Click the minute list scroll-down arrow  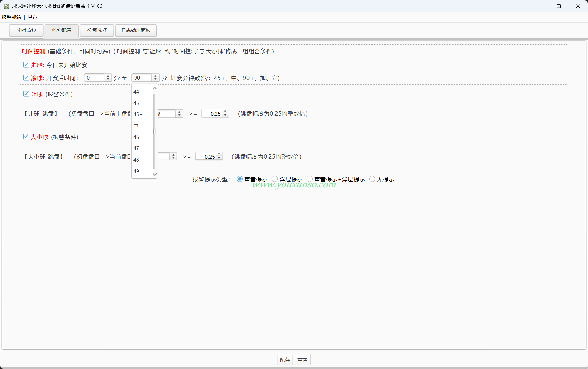[x=155, y=174]
